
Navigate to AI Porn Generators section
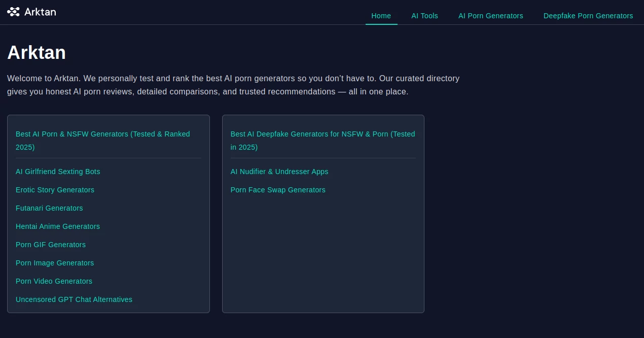tap(490, 16)
